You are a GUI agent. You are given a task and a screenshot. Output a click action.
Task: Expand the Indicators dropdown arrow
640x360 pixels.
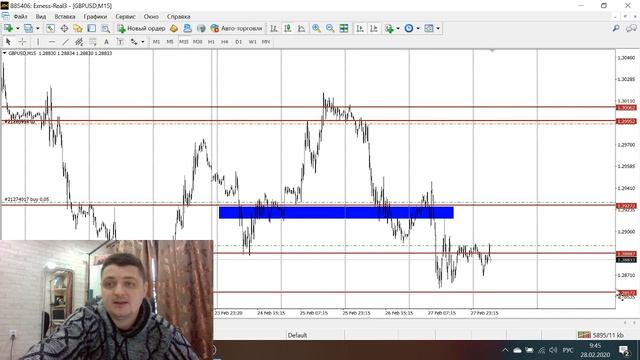[x=398, y=29]
